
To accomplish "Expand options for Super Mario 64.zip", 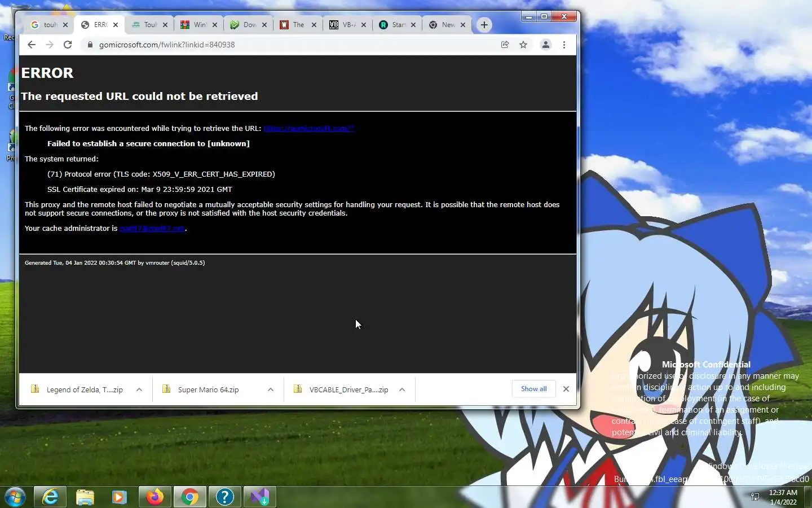I will pyautogui.click(x=271, y=389).
